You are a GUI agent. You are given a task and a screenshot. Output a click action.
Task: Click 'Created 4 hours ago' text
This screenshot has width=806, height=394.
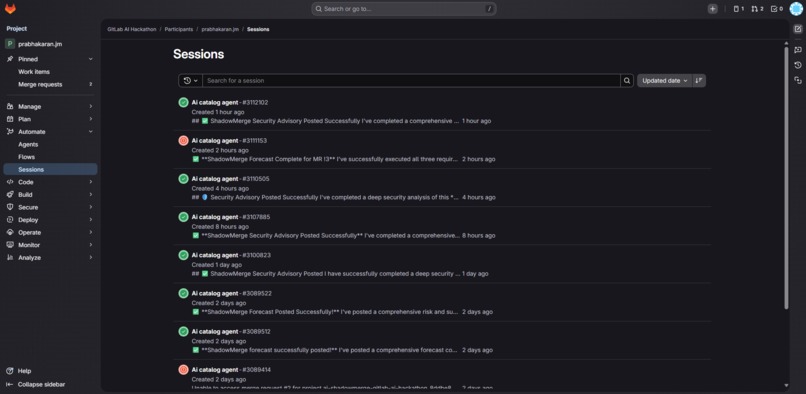220,188
